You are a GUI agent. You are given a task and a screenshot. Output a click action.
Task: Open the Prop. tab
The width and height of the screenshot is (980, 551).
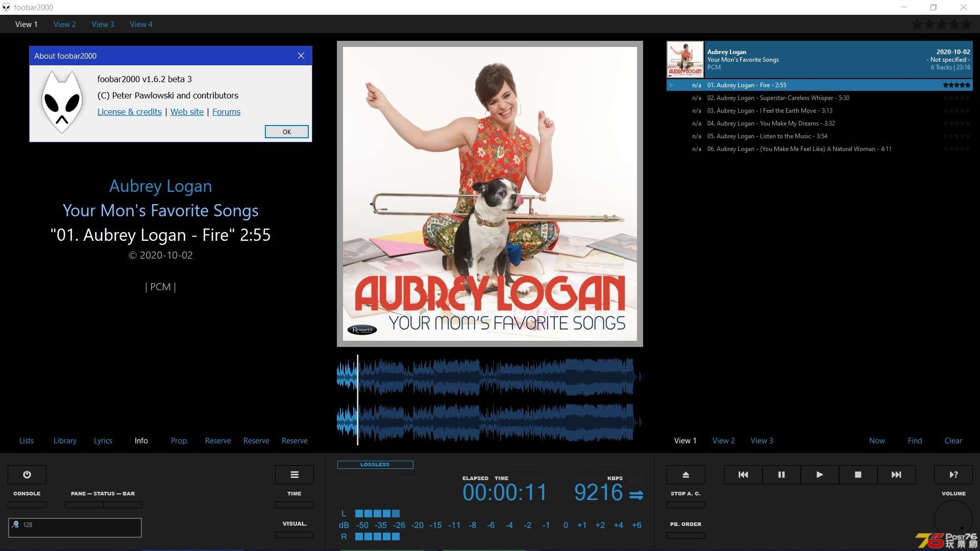click(x=180, y=440)
